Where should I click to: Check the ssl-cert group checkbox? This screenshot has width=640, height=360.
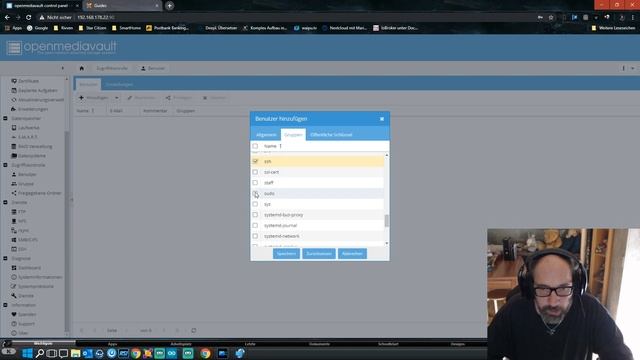click(x=255, y=172)
